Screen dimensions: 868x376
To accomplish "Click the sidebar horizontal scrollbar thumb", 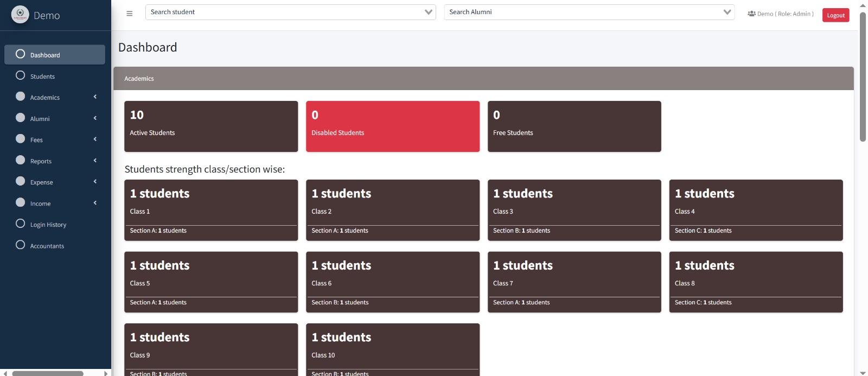I will tap(48, 373).
